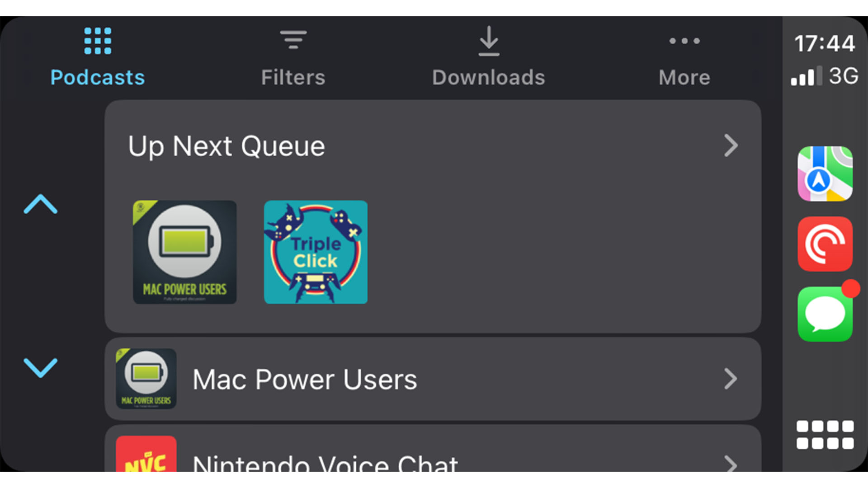Click Mac Power Users row thumbnail
Screen dimensions: 868x488
click(146, 379)
